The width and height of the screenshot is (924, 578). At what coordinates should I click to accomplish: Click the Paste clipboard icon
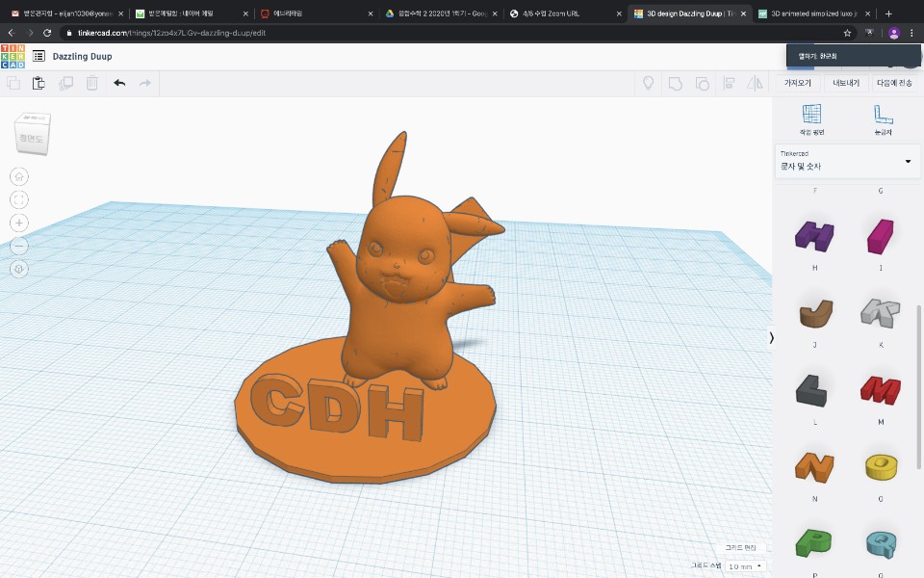pyautogui.click(x=38, y=83)
